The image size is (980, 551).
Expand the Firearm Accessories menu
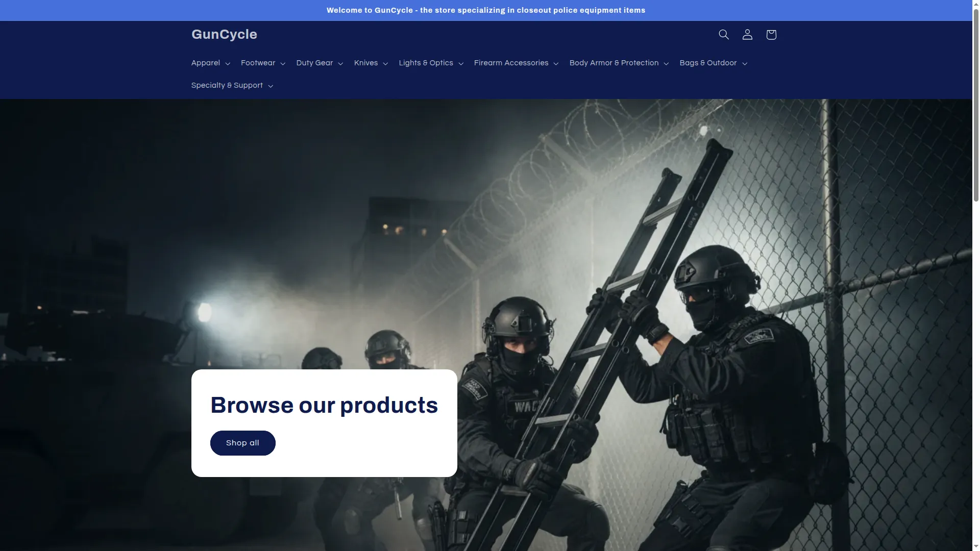(x=516, y=63)
